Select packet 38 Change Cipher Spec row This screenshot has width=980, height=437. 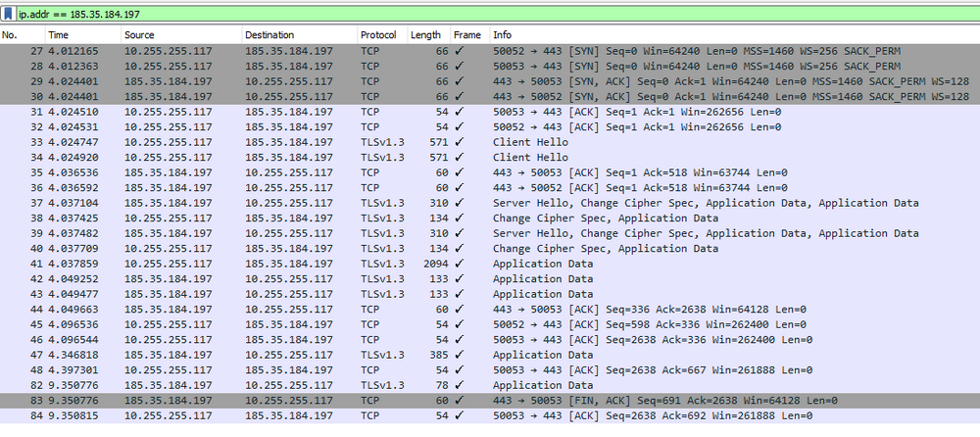pyautogui.click(x=490, y=218)
